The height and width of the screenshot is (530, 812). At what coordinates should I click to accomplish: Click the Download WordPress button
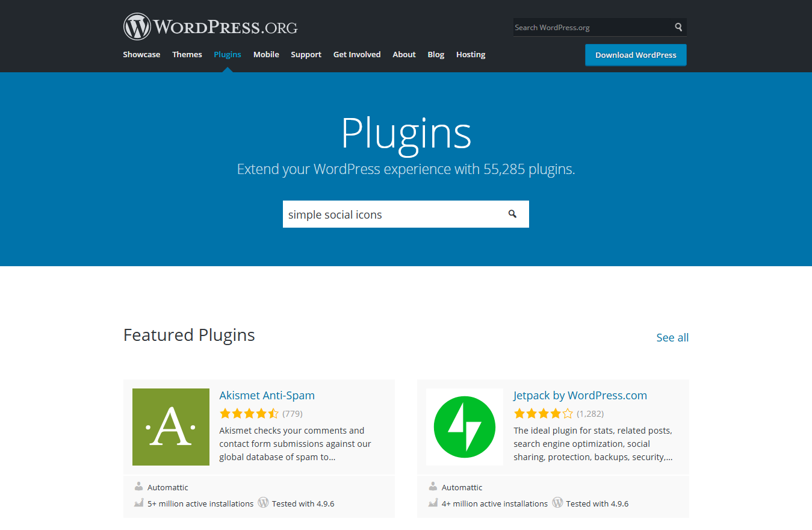click(636, 55)
